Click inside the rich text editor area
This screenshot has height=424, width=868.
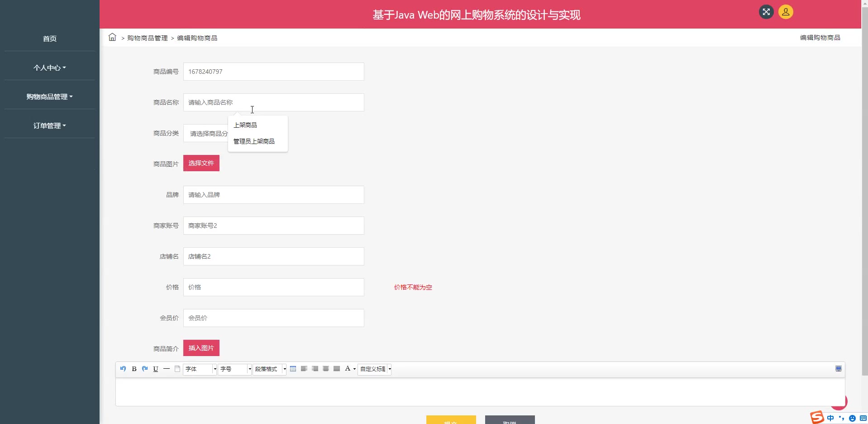tap(480, 392)
